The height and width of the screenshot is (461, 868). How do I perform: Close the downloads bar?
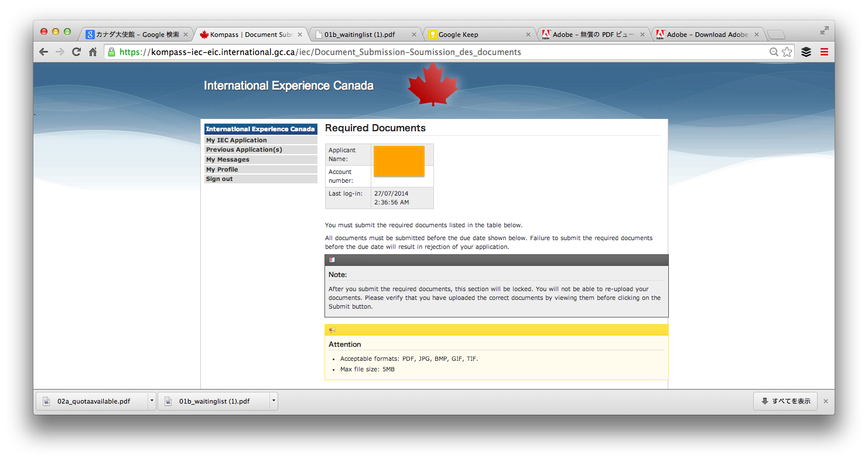pyautogui.click(x=826, y=401)
